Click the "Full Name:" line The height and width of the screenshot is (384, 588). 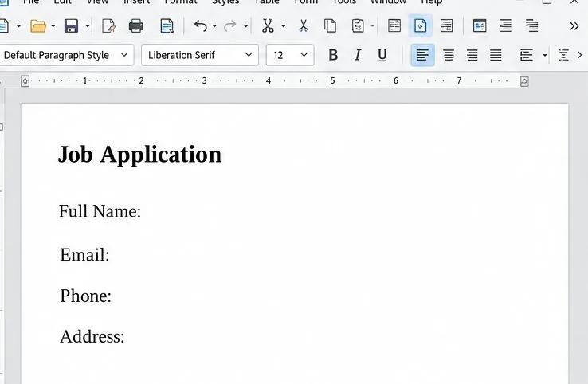coord(100,211)
